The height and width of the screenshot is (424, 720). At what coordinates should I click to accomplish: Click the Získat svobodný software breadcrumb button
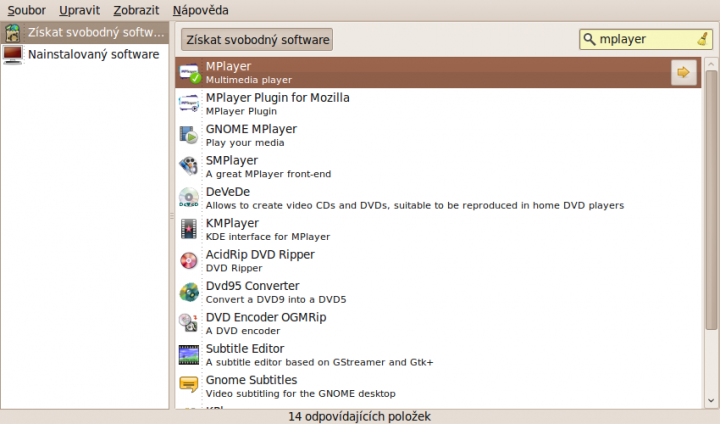click(257, 40)
